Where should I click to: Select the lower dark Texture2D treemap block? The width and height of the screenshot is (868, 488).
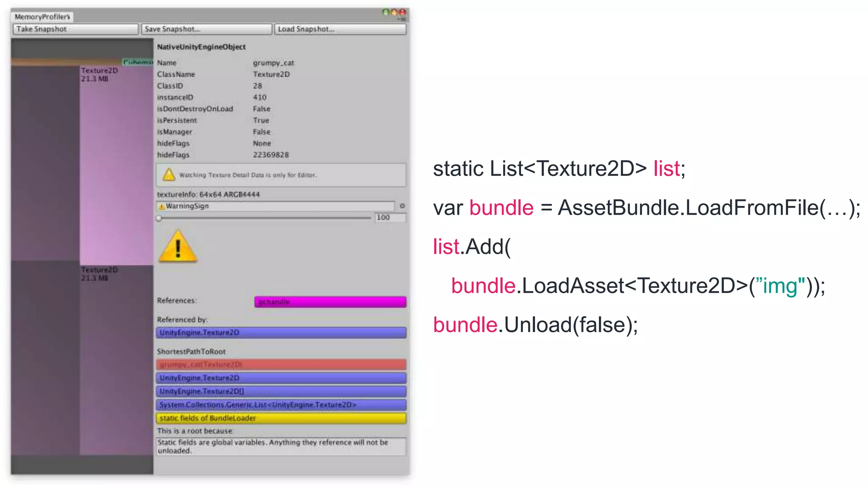[x=117, y=360]
